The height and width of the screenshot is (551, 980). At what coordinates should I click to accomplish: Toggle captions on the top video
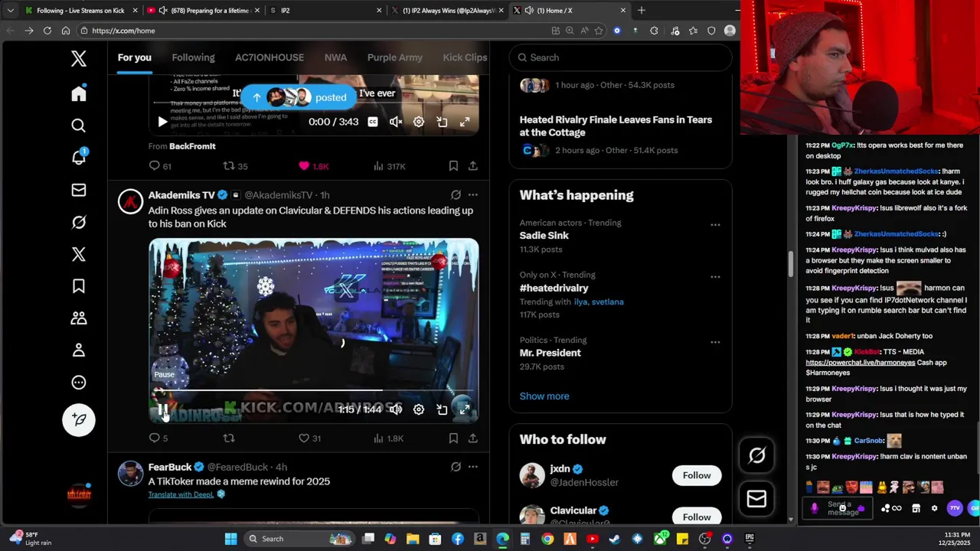pos(373,122)
